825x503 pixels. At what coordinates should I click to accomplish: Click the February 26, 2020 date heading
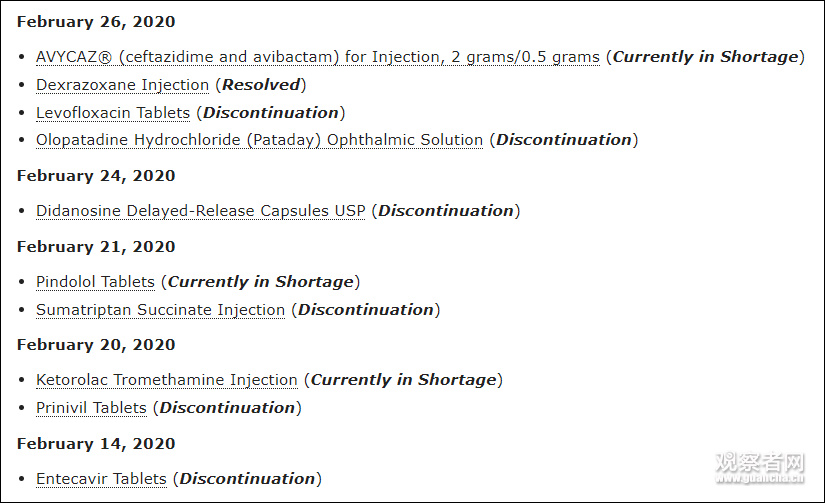point(96,21)
